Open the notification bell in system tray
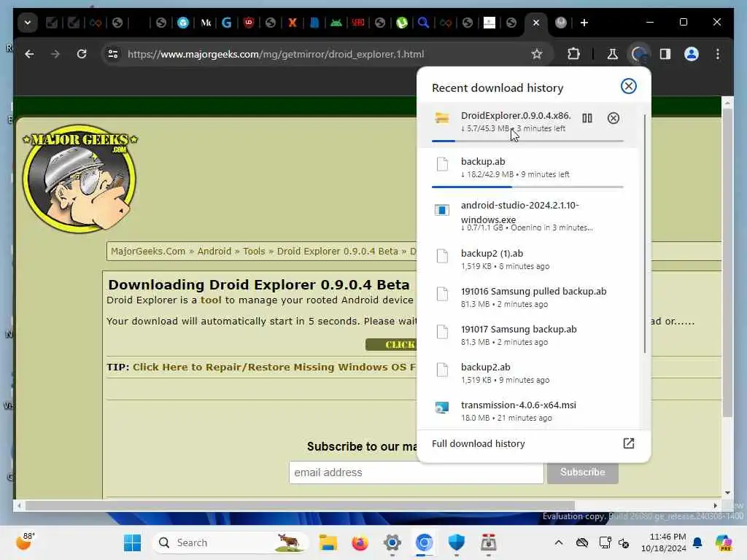 (x=697, y=542)
